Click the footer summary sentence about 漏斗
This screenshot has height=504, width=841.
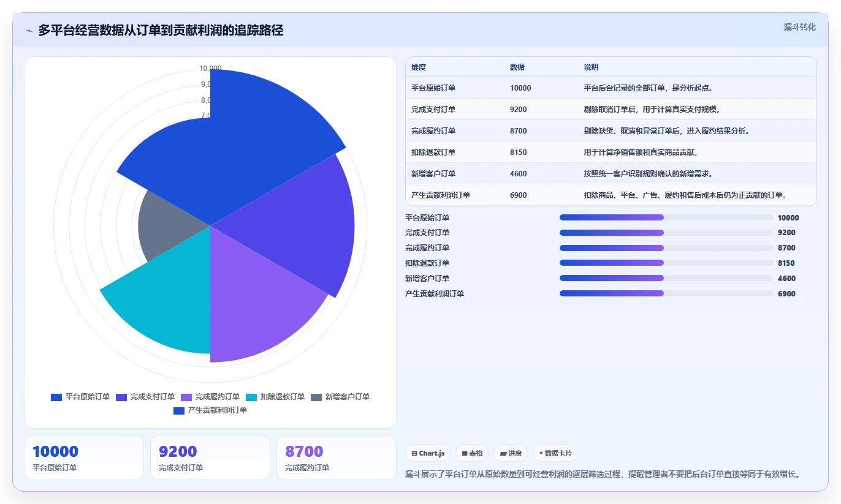click(603, 474)
